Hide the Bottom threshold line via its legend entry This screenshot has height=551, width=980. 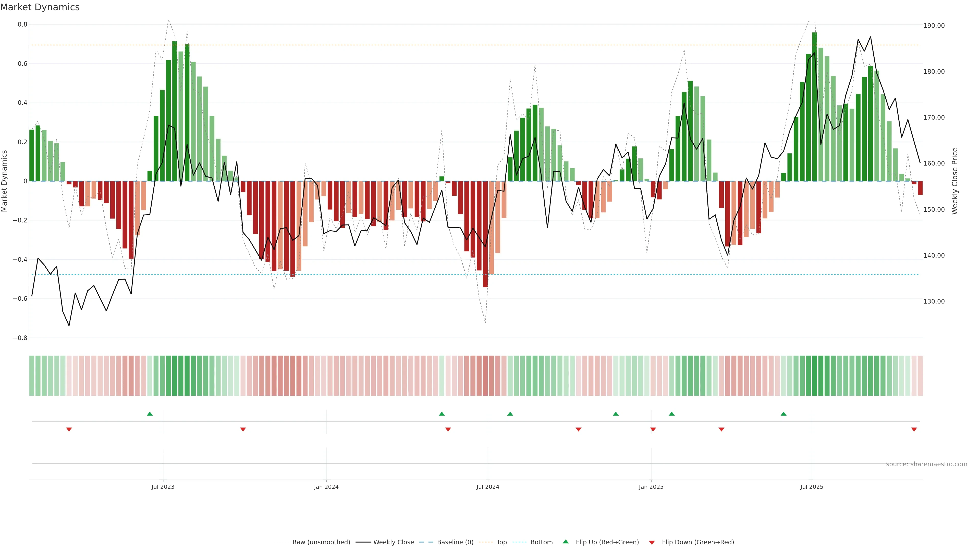pyautogui.click(x=541, y=542)
